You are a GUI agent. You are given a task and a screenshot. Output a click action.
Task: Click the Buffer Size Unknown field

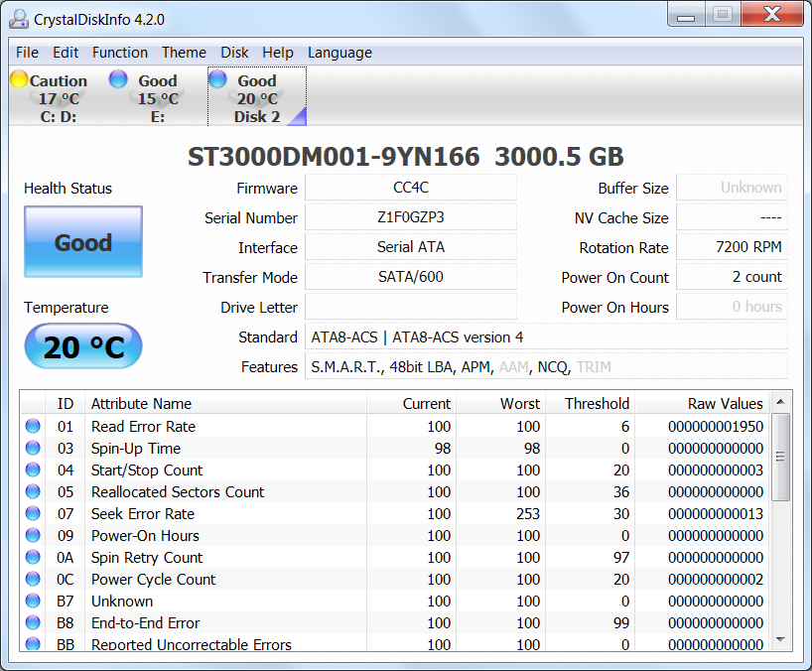click(733, 188)
